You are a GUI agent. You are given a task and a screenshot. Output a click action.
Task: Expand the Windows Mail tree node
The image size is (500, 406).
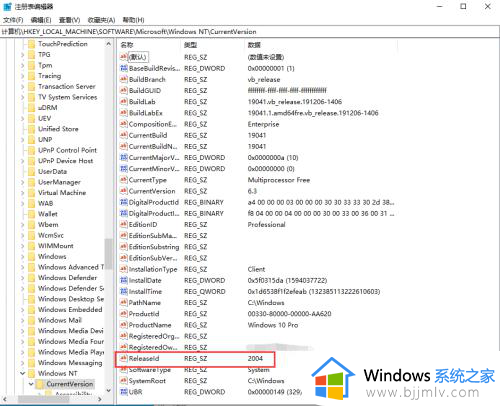point(23,320)
